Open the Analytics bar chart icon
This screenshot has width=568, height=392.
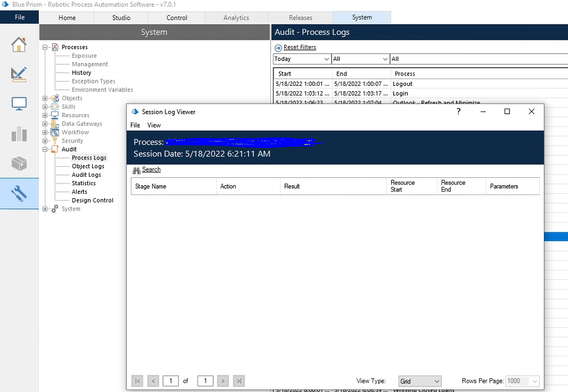coord(19,133)
